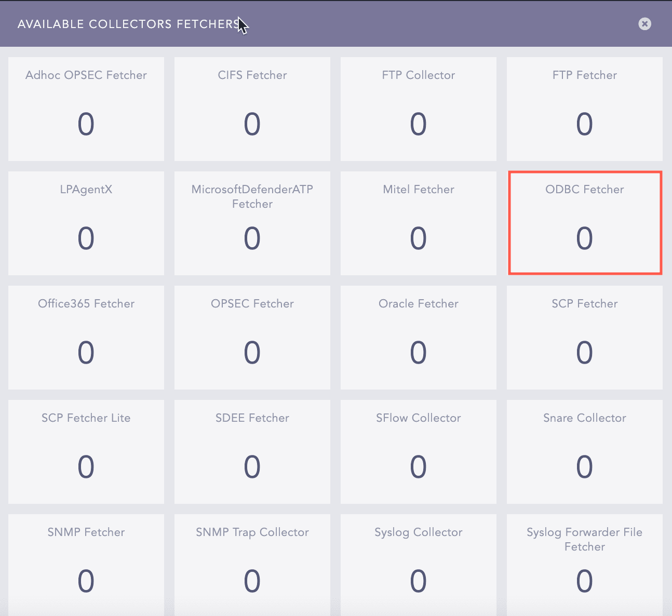Open the MicrosoftDefenderATP Fetcher tile
The height and width of the screenshot is (616, 672).
(252, 223)
